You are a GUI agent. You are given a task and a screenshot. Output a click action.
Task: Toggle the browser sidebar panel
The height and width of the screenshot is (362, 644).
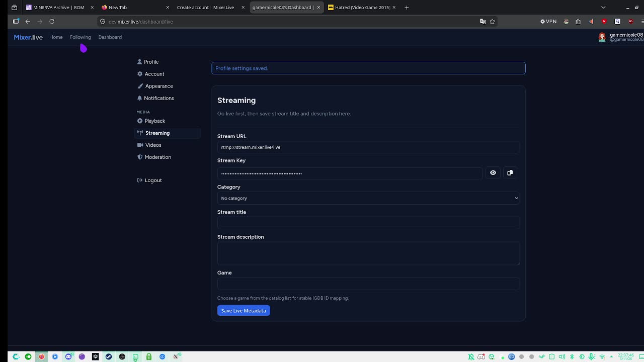(16, 22)
